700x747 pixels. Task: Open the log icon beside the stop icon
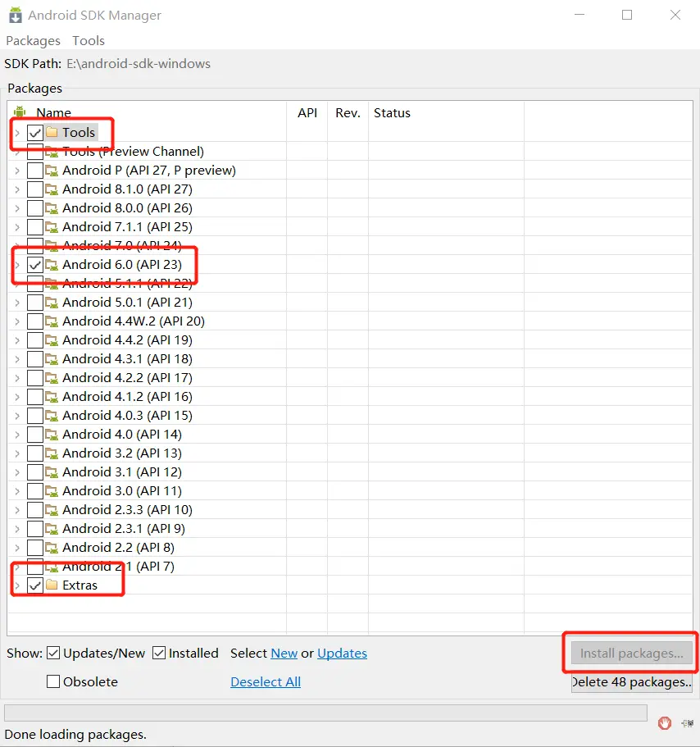687,723
